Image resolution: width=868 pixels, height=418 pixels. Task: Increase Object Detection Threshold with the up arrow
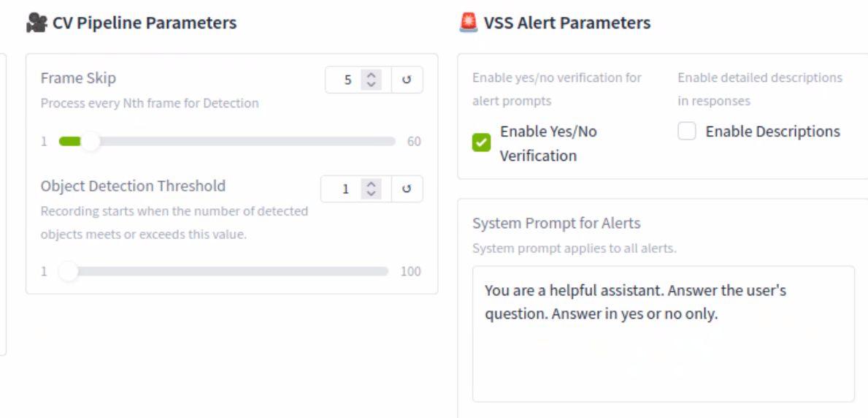coord(372,185)
